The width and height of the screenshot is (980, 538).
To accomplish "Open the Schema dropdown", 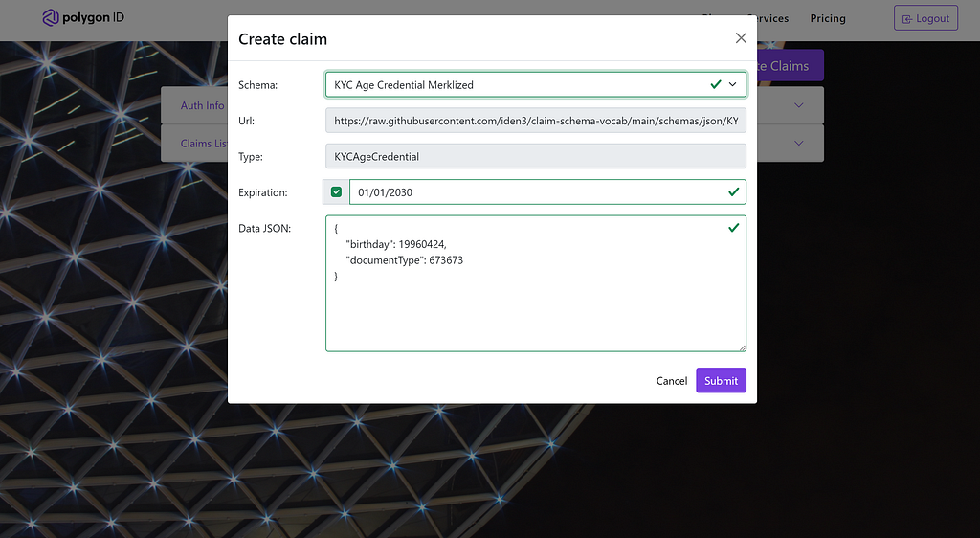I will pos(536,84).
